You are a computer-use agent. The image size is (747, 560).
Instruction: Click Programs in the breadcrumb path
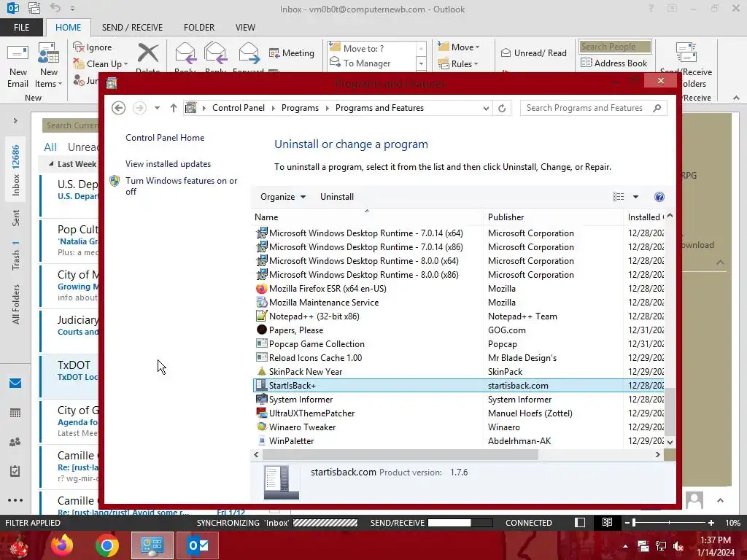point(300,108)
